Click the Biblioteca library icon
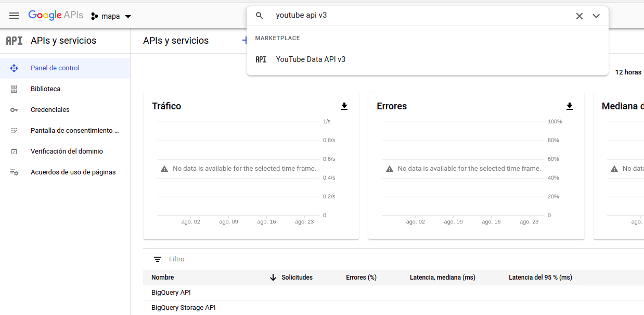 click(x=14, y=89)
